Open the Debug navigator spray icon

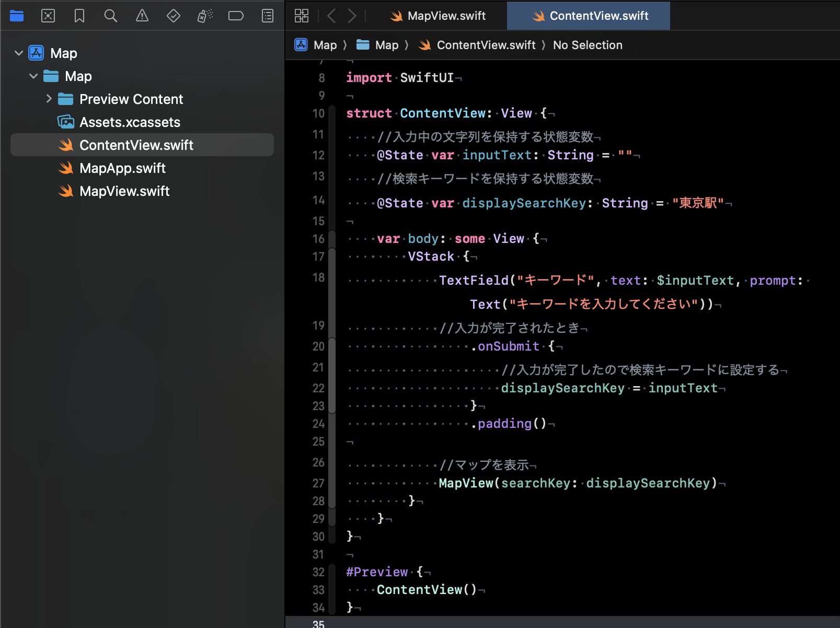click(205, 16)
